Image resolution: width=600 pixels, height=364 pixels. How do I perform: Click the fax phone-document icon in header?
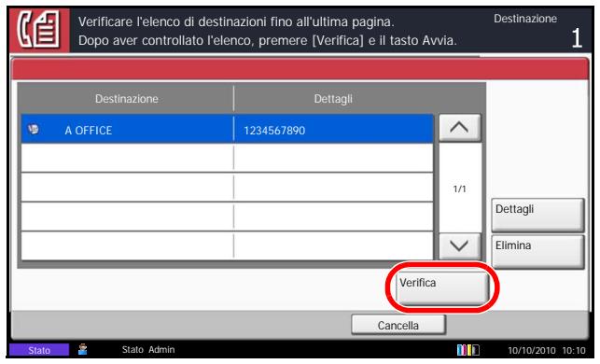(39, 30)
